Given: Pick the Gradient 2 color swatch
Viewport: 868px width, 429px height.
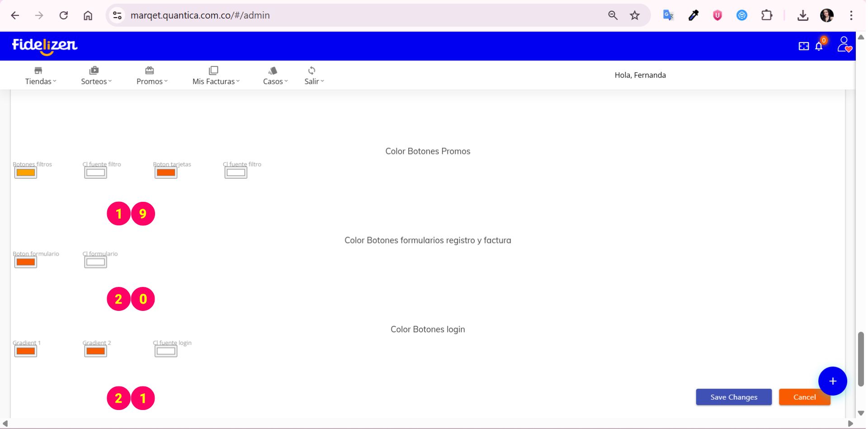Looking at the screenshot, I should (x=95, y=351).
